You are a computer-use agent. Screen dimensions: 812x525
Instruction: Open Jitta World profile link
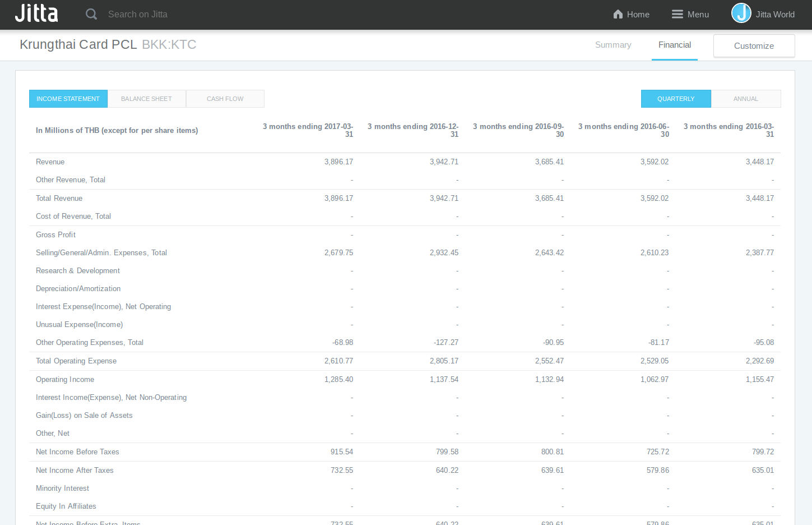(775, 14)
